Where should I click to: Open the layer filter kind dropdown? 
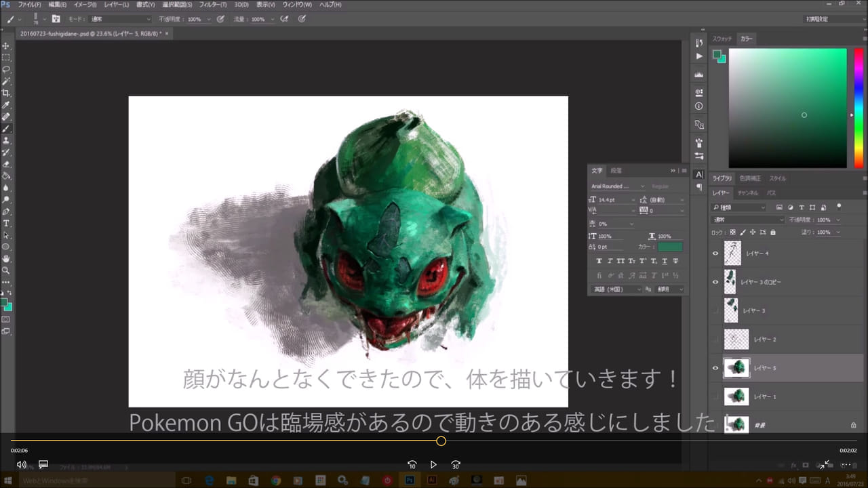pyautogui.click(x=739, y=207)
